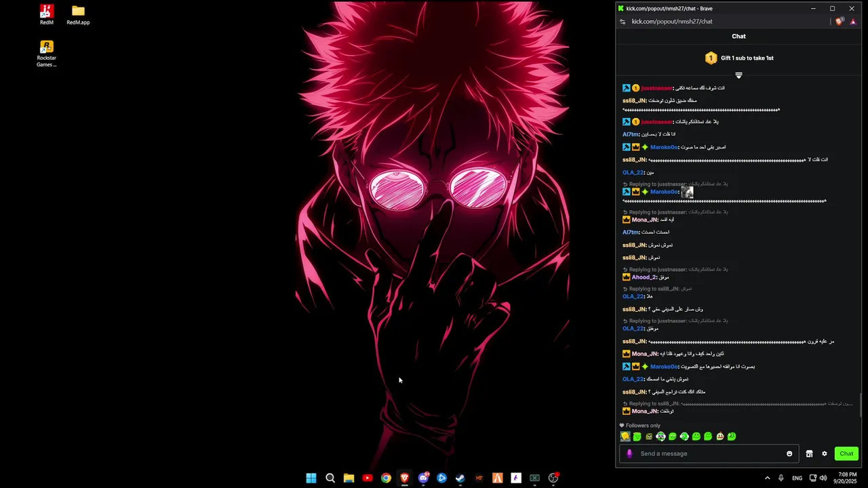Insert the white emote with orange top

pos(720,436)
